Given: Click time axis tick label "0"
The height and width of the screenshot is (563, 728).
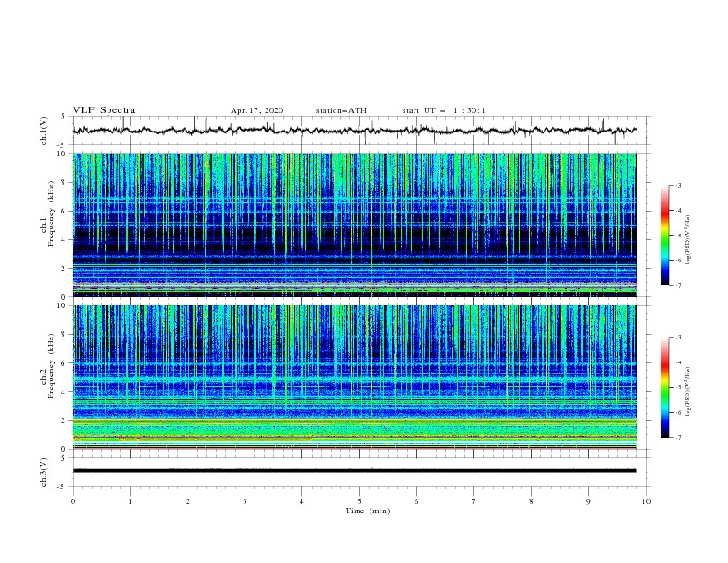Looking at the screenshot, I should (73, 501).
